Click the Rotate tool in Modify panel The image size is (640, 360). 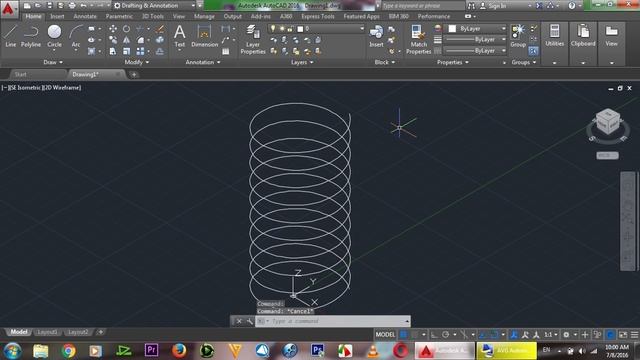point(127,29)
